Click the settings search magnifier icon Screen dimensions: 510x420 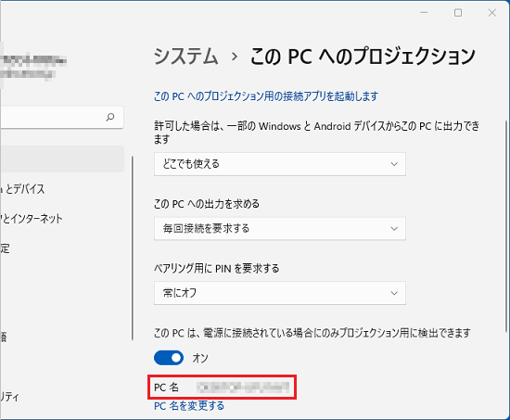coord(110,117)
